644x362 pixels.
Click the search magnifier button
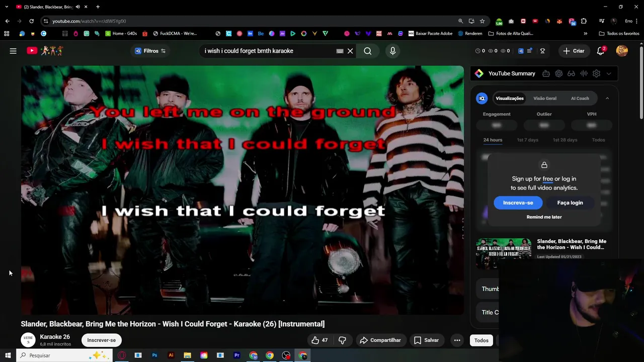point(368,51)
